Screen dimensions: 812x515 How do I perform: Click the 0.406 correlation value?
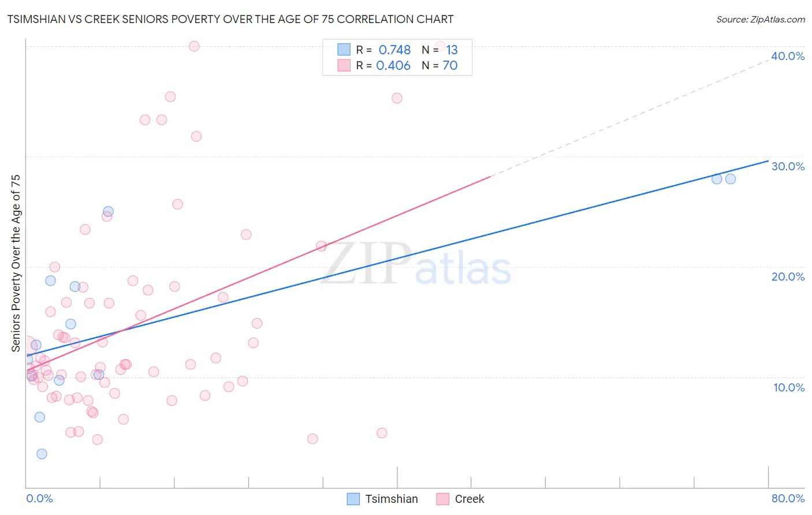pos(393,65)
